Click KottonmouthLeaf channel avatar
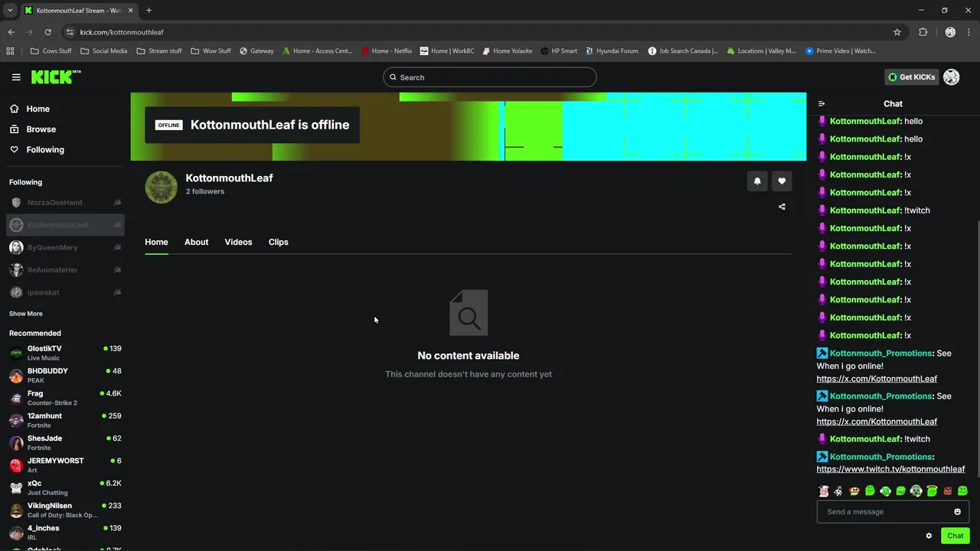Viewport: 980px width, 551px height. tap(161, 187)
